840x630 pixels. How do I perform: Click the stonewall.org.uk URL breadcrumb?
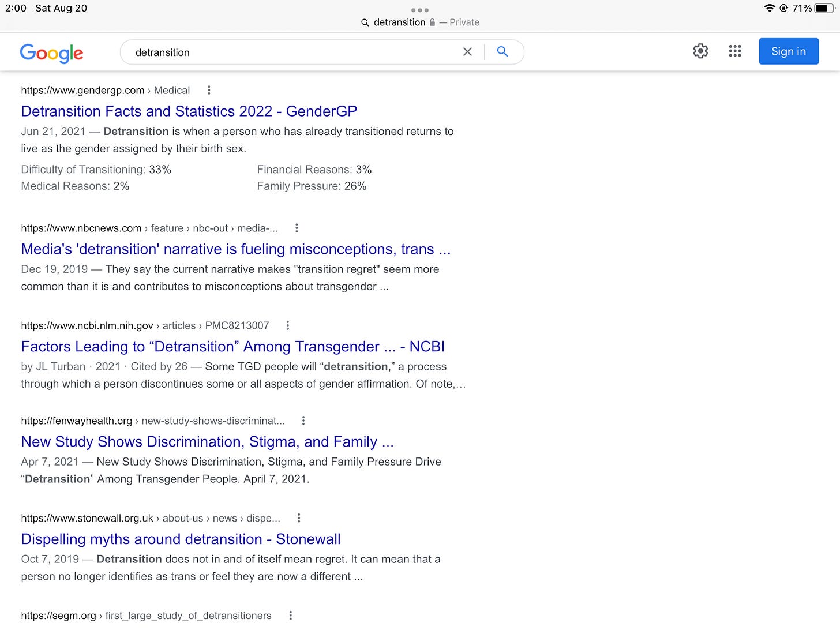coord(151,518)
